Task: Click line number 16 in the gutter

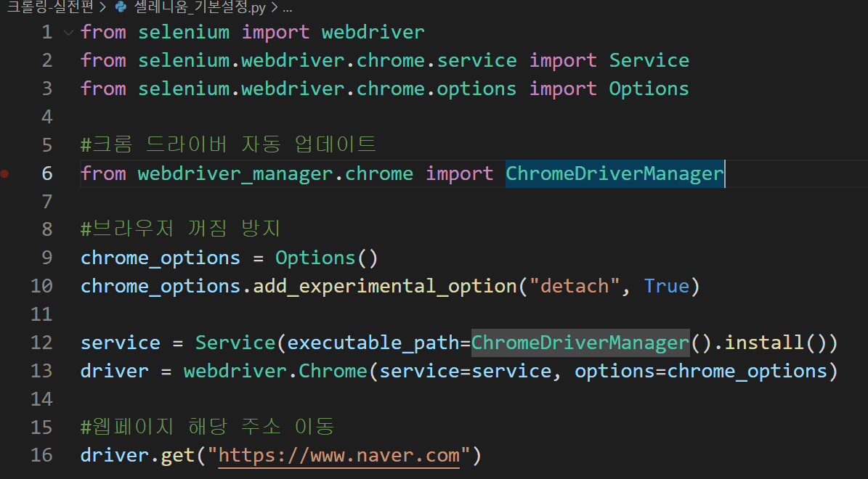Action: [42, 456]
